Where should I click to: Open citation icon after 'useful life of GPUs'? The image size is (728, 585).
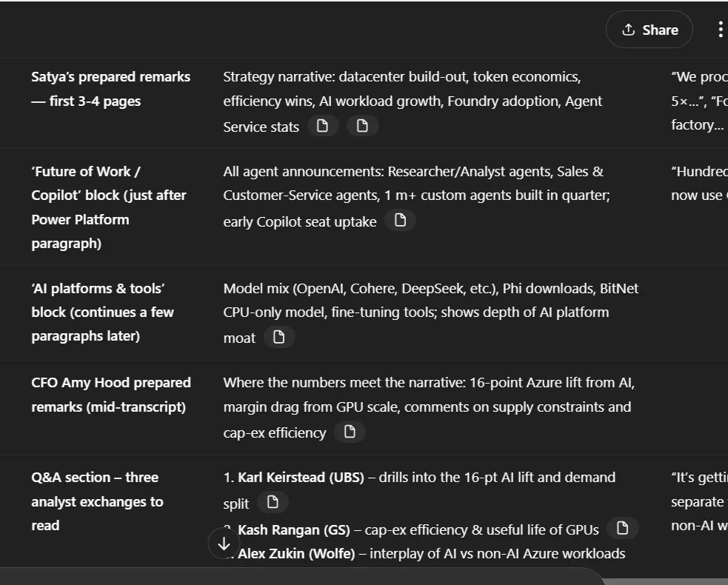tap(622, 529)
